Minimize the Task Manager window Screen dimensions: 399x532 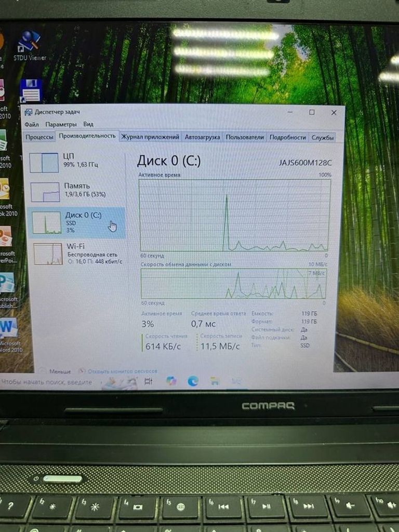[290, 112]
